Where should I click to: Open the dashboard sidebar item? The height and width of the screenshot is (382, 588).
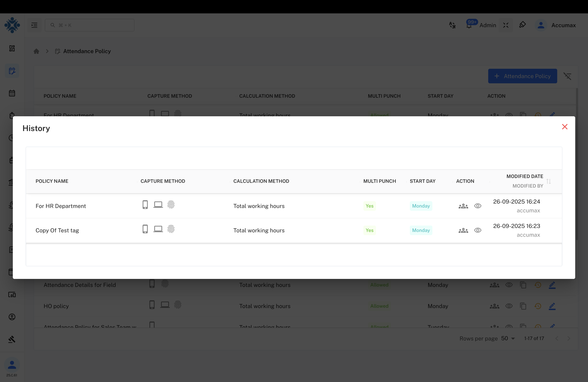[x=12, y=48]
